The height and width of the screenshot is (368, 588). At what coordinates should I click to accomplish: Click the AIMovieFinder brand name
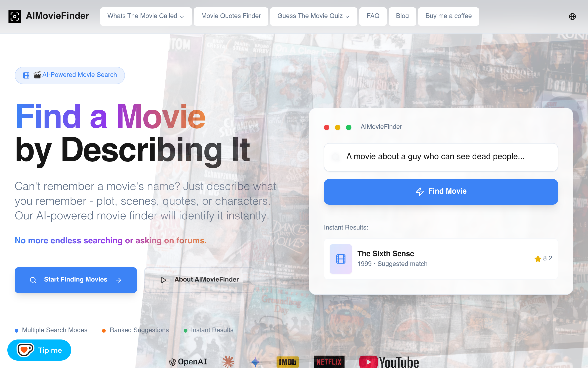click(x=57, y=16)
